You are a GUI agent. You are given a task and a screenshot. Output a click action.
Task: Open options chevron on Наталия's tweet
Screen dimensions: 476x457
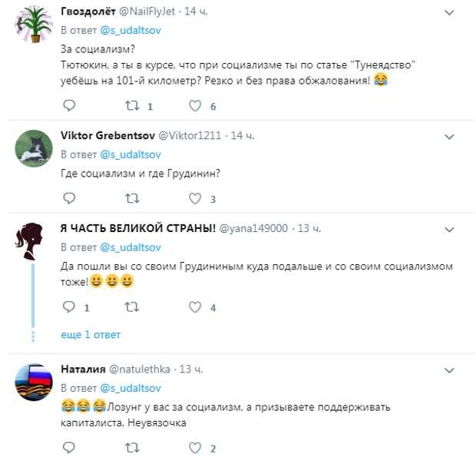tap(449, 369)
